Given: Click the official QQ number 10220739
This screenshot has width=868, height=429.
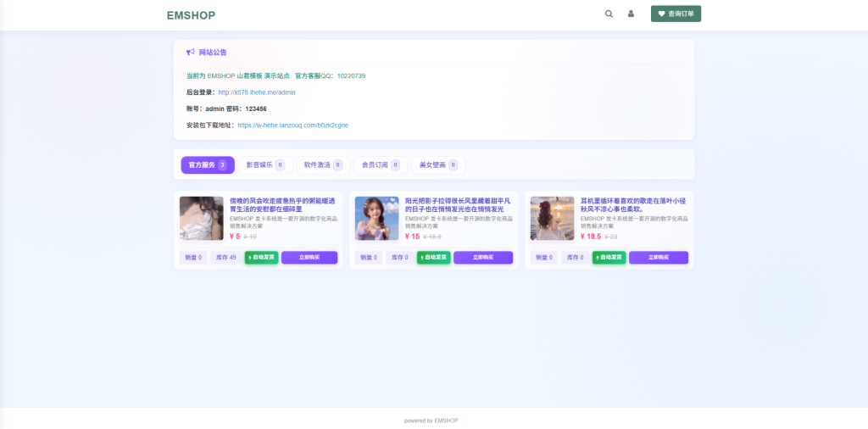Looking at the screenshot, I should click(351, 75).
